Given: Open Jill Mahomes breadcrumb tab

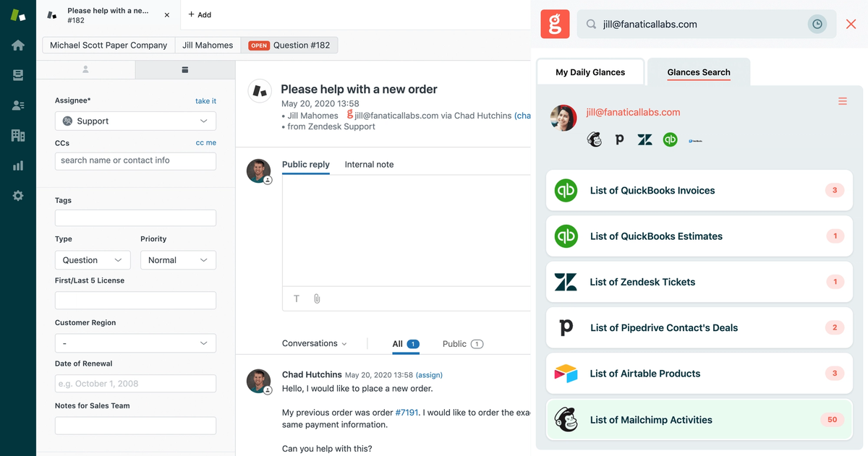Looking at the screenshot, I should point(208,45).
